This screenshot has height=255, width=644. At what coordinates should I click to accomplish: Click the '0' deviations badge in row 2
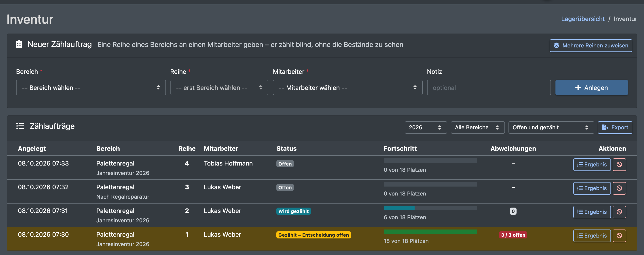513,211
